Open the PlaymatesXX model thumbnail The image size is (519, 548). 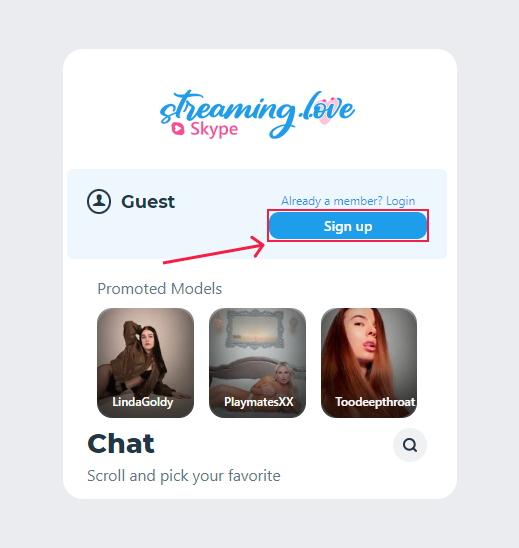[x=257, y=362]
